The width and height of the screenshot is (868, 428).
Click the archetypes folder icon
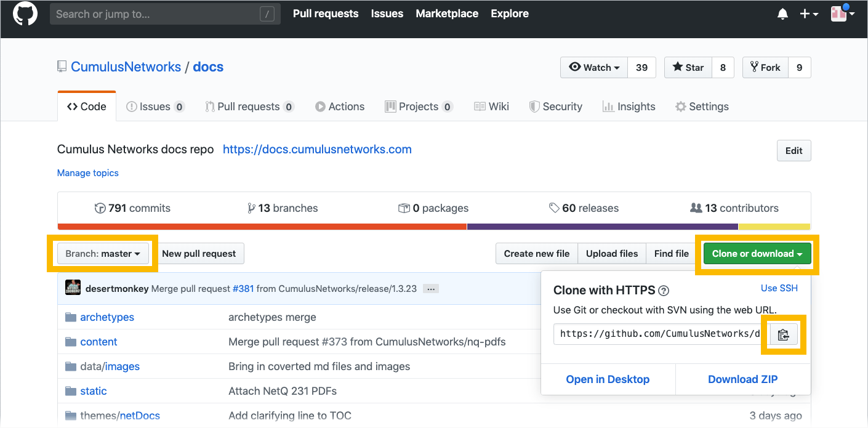[70, 317]
